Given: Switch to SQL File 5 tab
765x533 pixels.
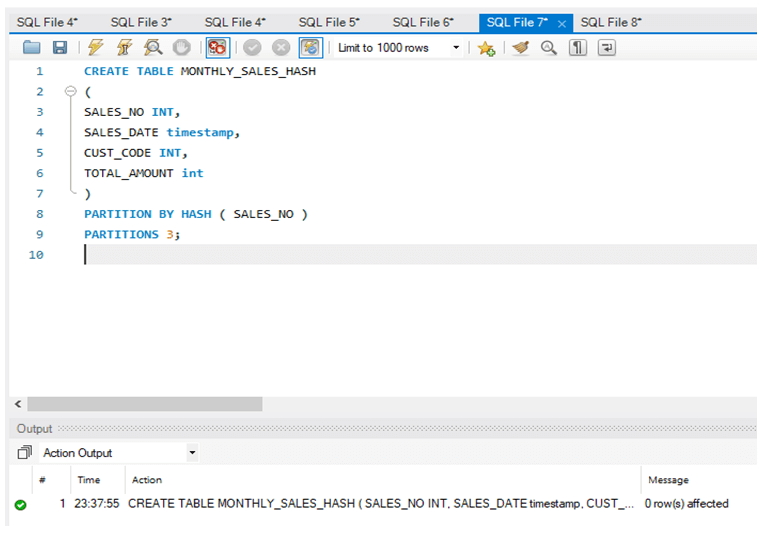Looking at the screenshot, I should 329,22.
